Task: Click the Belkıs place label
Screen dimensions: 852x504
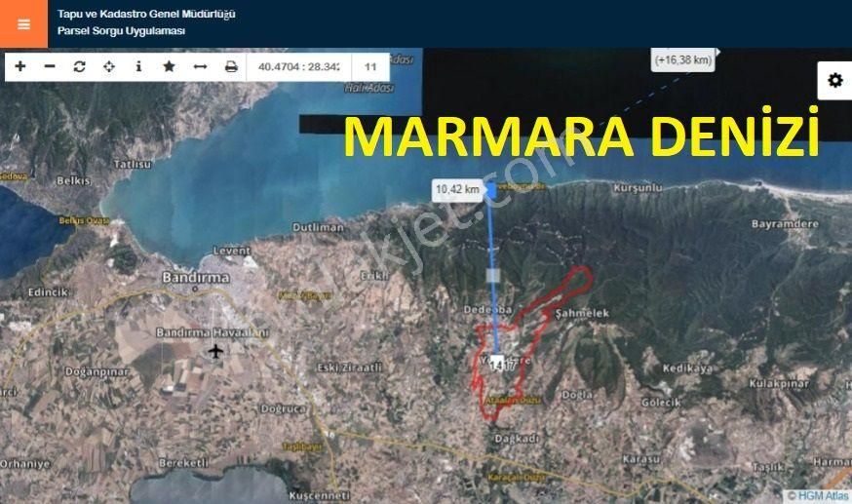Action: 73,181
